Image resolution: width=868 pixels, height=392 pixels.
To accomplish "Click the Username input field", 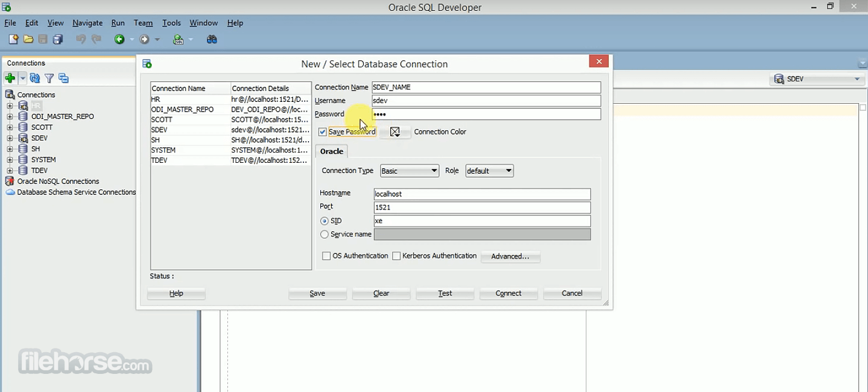I will coord(486,101).
